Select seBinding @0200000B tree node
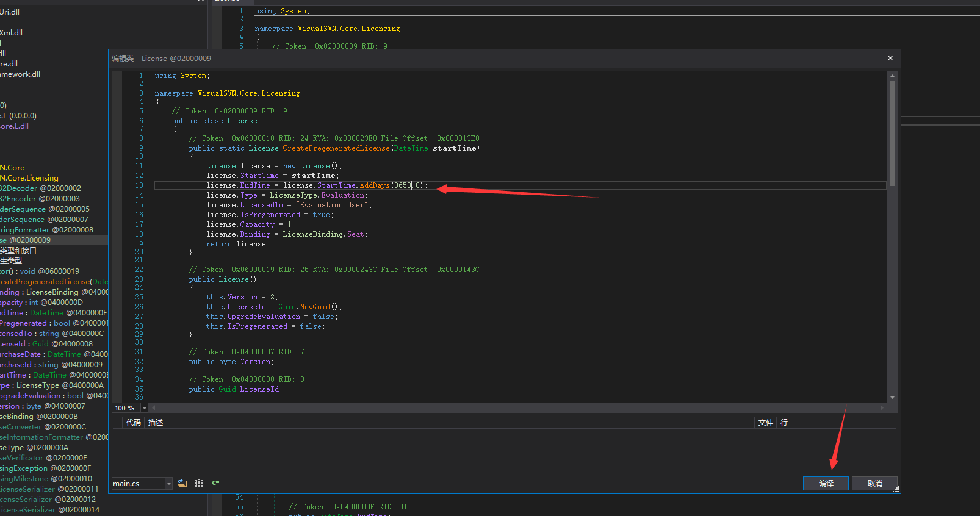Image resolution: width=980 pixels, height=516 pixels. pos(39,417)
